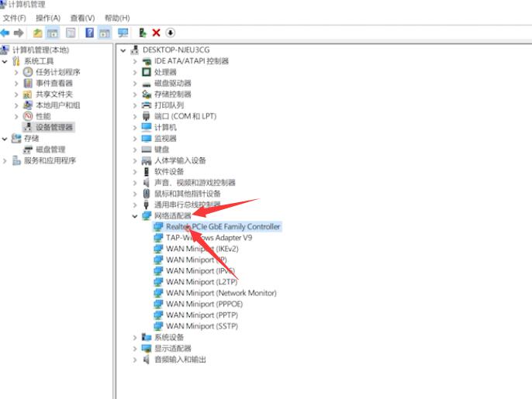Select the 人体学输入设备 category
The width and height of the screenshot is (532, 399).
coord(180,160)
